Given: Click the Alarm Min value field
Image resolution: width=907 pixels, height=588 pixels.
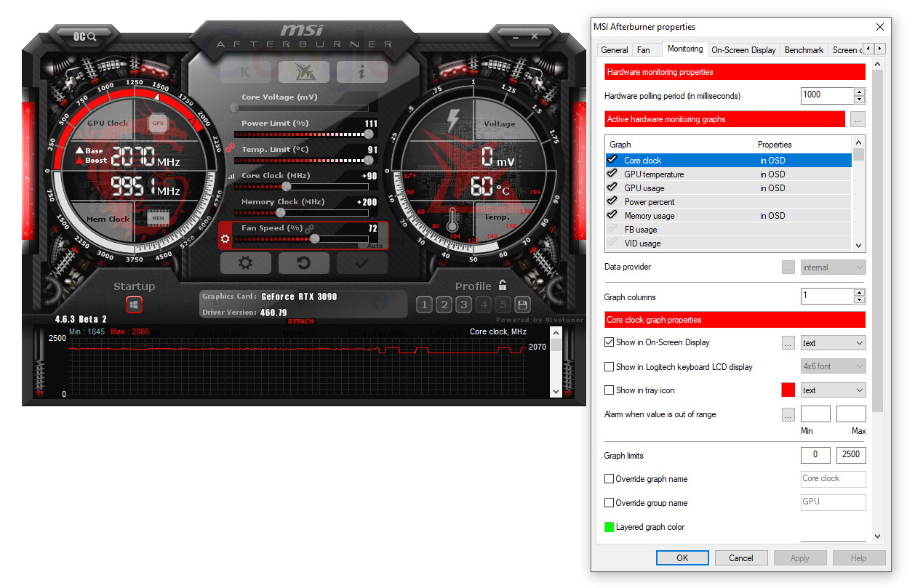Looking at the screenshot, I should (x=815, y=414).
